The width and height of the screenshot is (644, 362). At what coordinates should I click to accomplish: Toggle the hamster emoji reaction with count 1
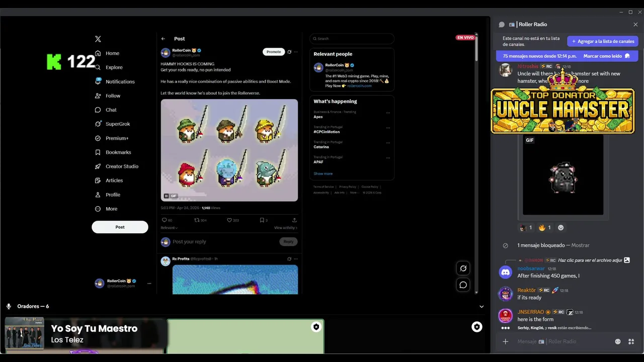[526, 228]
